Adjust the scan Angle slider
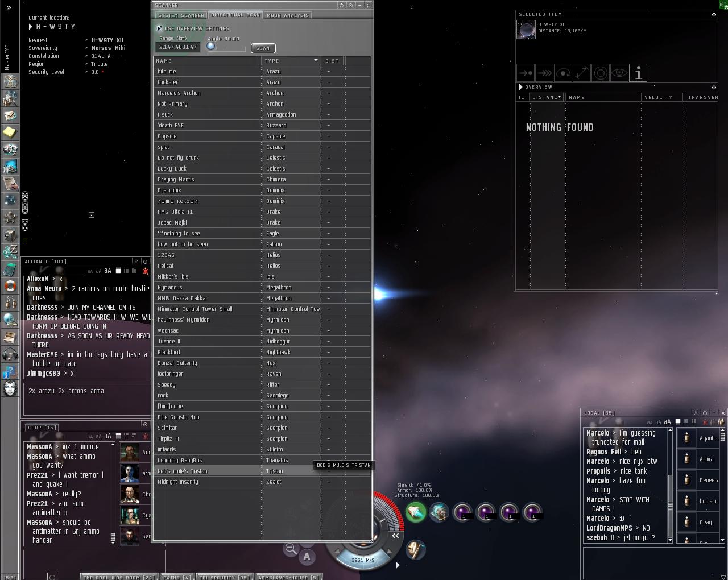Image resolution: width=728 pixels, height=580 pixels. pyautogui.click(x=211, y=47)
